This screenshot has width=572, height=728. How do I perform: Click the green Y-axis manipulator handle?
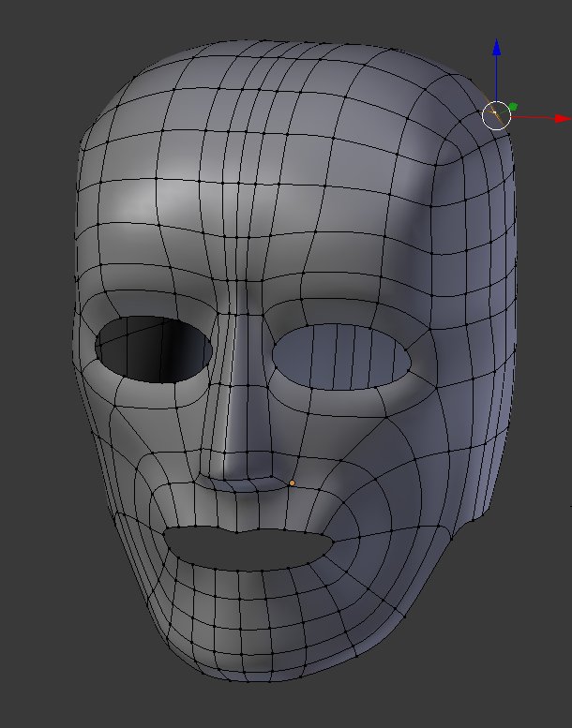(x=513, y=107)
